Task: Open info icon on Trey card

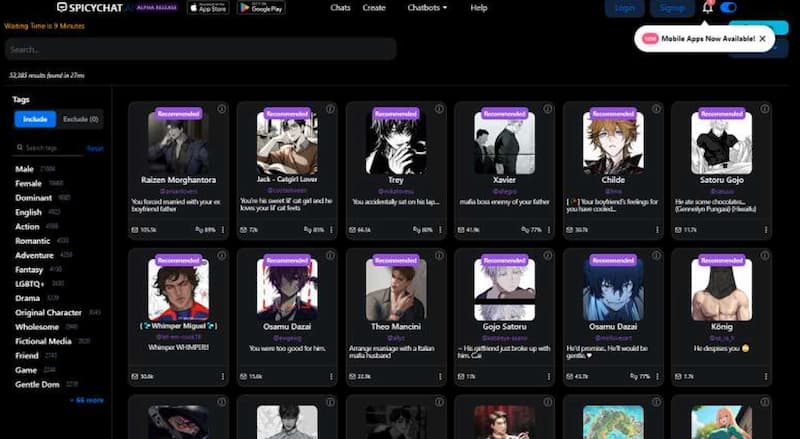Action: (439, 109)
